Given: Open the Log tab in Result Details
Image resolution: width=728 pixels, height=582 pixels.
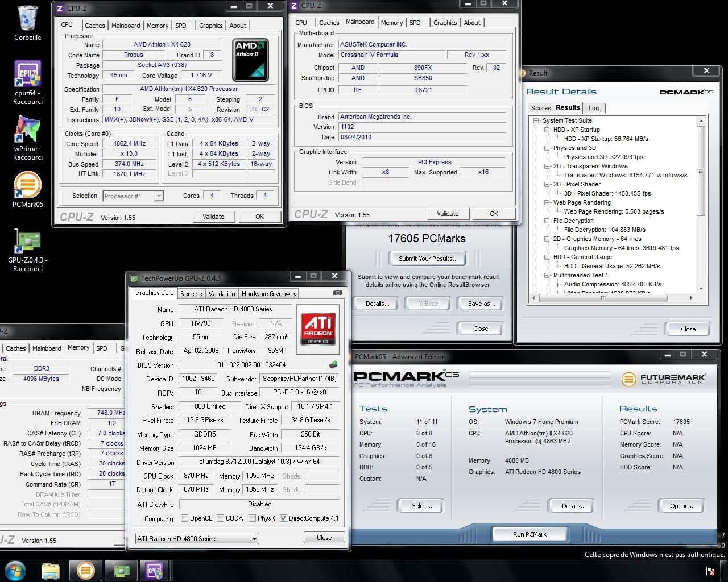Looking at the screenshot, I should click(x=594, y=108).
